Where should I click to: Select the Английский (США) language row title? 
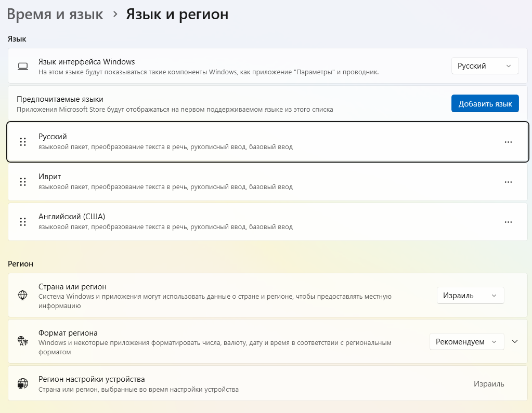click(x=72, y=217)
